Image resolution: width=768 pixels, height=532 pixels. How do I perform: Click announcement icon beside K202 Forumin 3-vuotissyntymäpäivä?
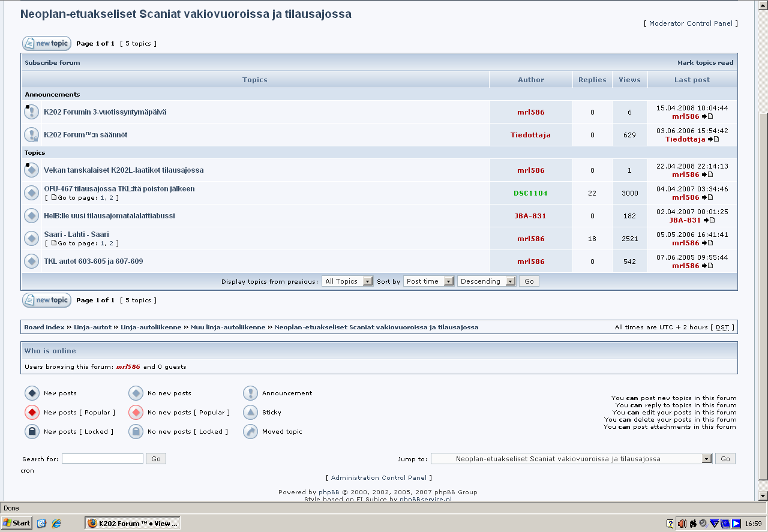coord(31,112)
